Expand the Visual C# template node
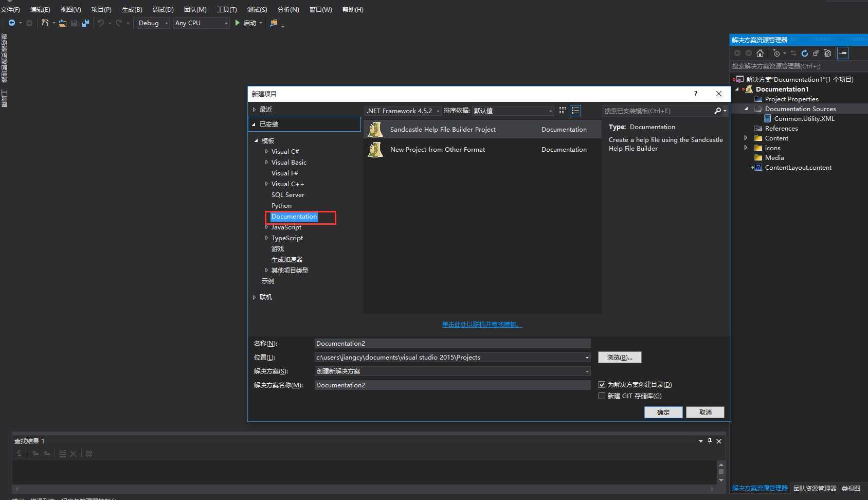The width and height of the screenshot is (868, 500). pyautogui.click(x=266, y=152)
